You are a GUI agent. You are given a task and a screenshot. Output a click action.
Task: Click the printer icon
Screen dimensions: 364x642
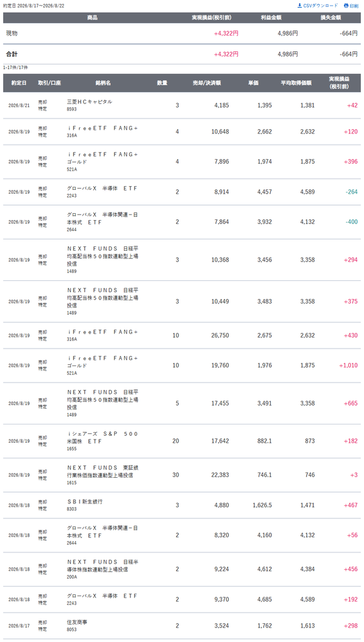click(x=346, y=6)
